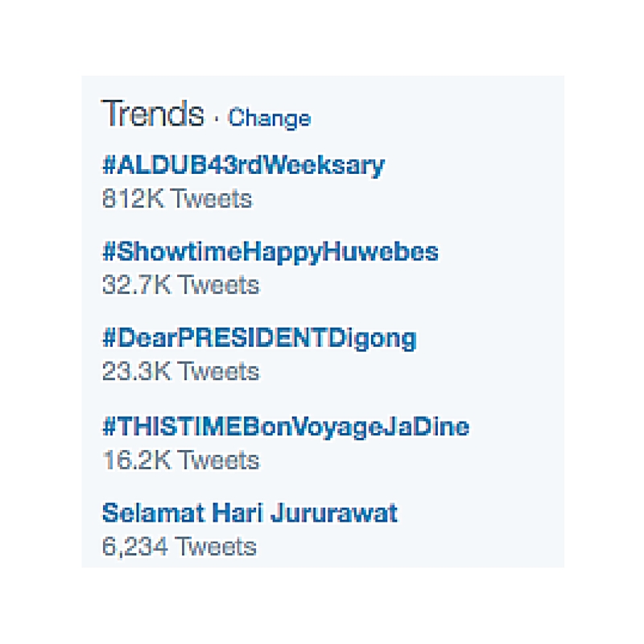Screen dimensions: 644x644
Task: Click the 32.7K Tweets count text
Action: (180, 285)
